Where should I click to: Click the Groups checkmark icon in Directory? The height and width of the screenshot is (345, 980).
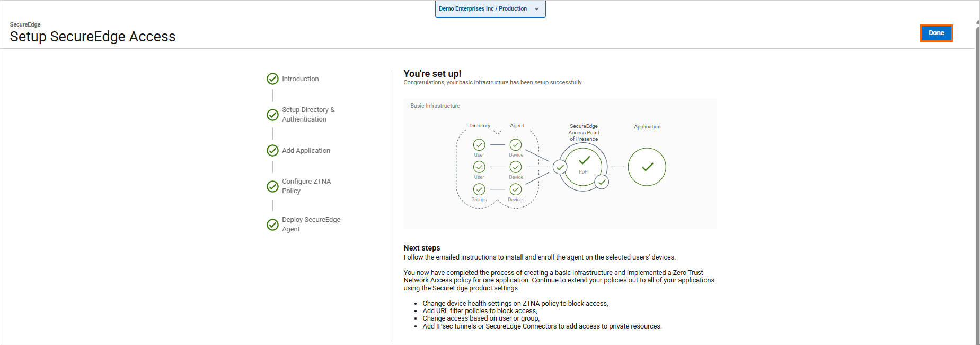[479, 189]
